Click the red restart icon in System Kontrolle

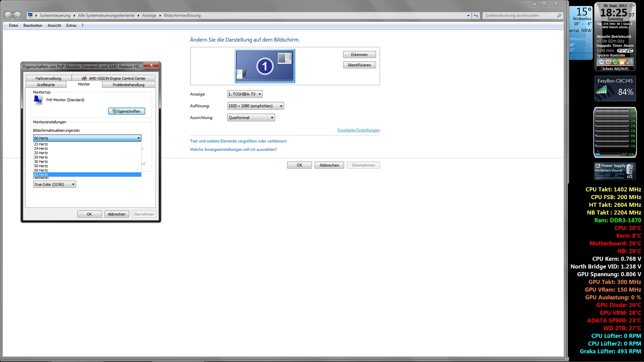(608, 62)
